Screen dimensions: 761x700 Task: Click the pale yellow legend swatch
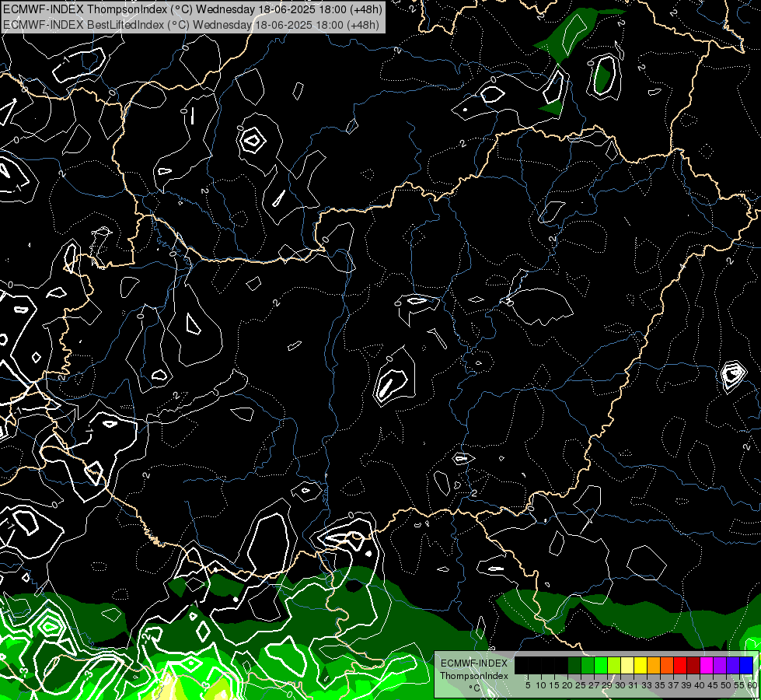[627, 665]
